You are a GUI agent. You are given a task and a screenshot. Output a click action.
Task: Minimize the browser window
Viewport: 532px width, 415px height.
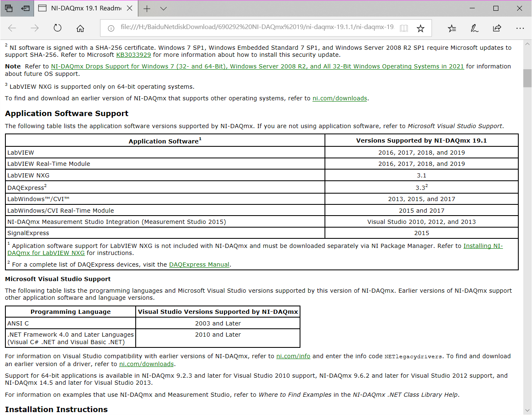click(472, 8)
